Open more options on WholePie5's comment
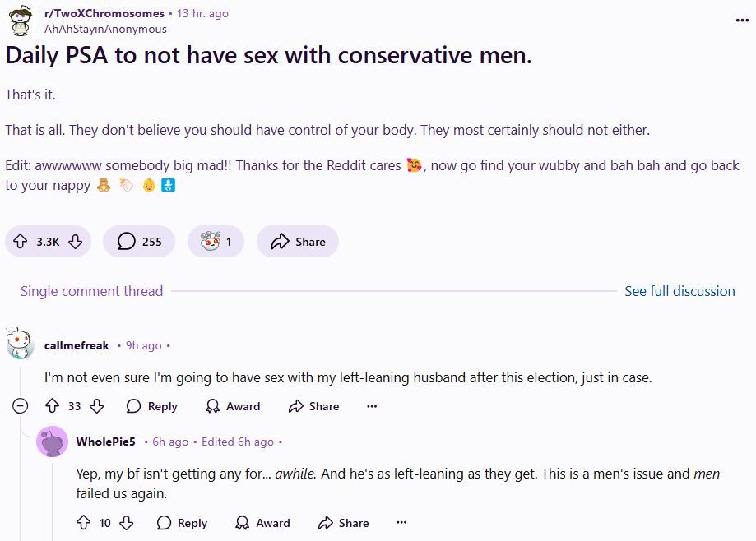756x541 pixels. pyautogui.click(x=401, y=523)
